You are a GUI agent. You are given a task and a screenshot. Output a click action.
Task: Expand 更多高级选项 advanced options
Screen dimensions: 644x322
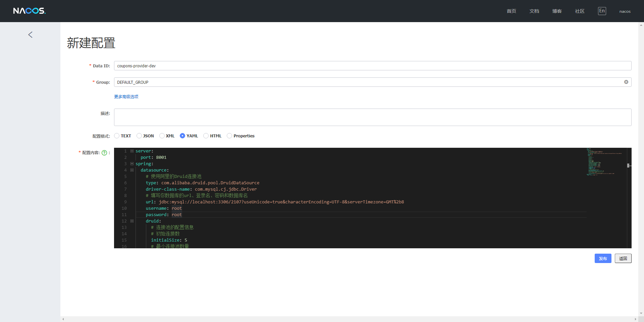click(126, 96)
